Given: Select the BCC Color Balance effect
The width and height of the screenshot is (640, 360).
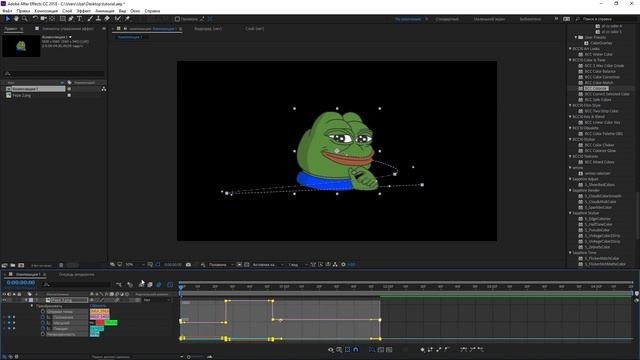Looking at the screenshot, I should pyautogui.click(x=600, y=71).
